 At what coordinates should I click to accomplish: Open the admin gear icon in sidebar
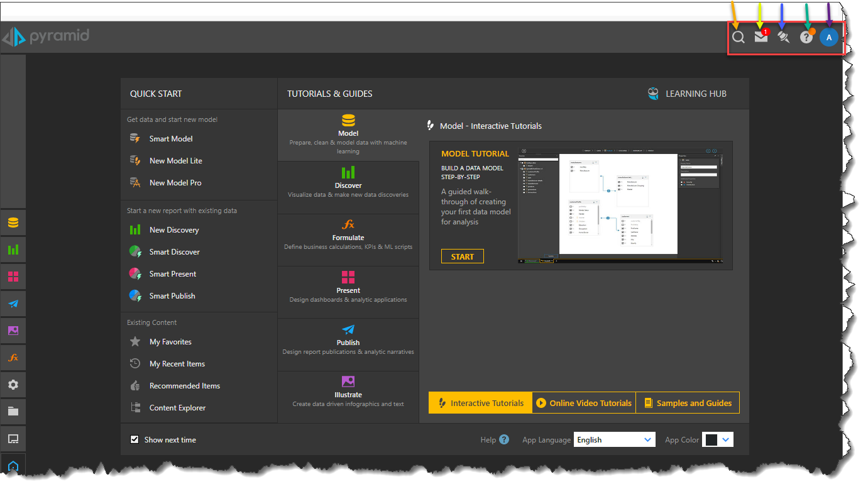click(x=13, y=385)
